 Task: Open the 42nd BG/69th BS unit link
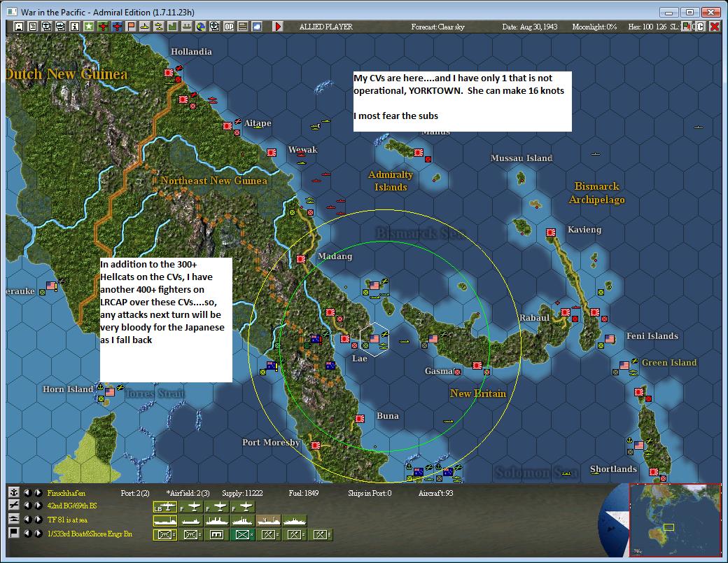coord(72,506)
